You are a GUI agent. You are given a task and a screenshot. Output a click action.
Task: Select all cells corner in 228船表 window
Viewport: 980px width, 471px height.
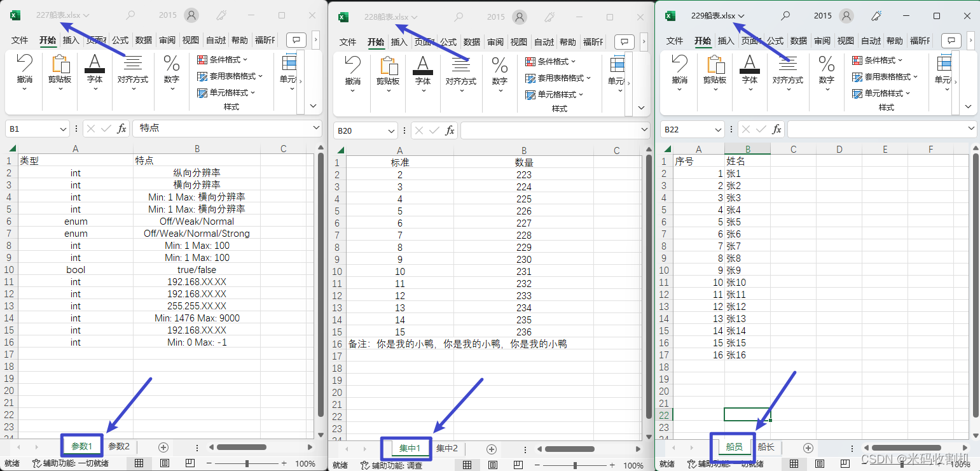pos(340,151)
